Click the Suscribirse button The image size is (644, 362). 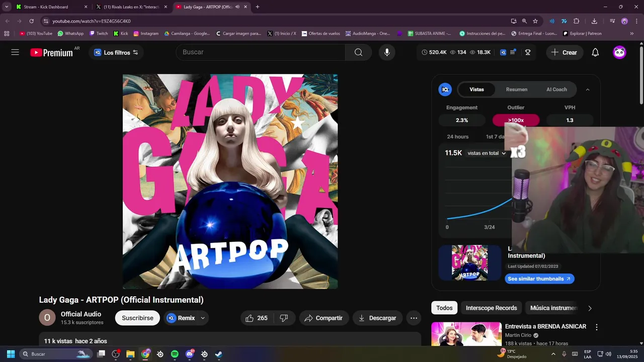point(137,318)
